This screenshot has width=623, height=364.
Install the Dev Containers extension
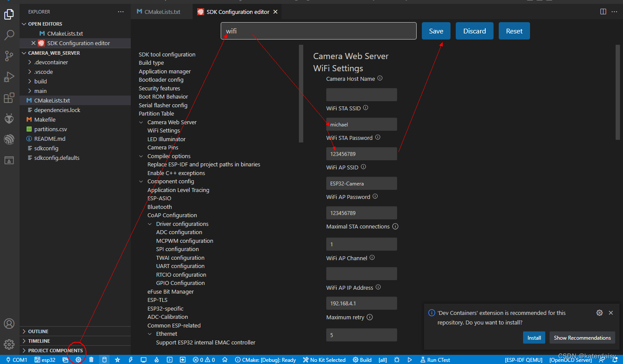pyautogui.click(x=534, y=338)
